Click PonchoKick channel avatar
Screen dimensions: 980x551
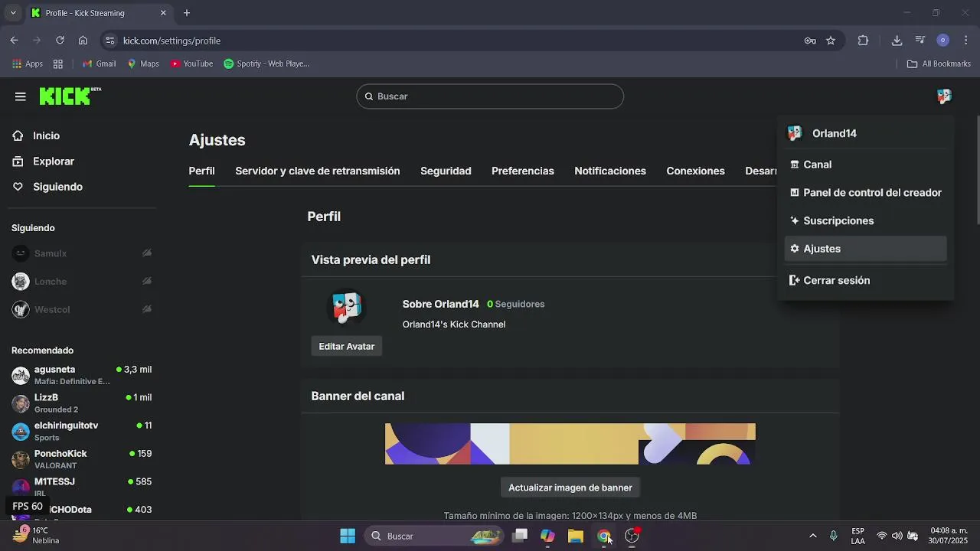[21, 459]
